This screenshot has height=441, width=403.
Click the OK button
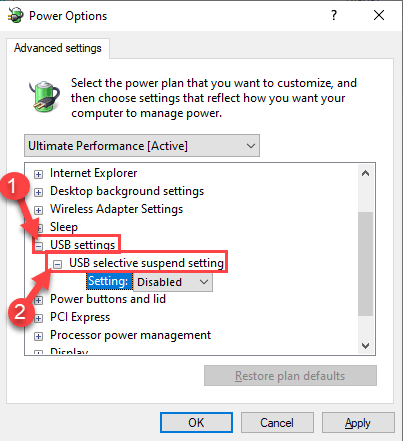pos(196,423)
